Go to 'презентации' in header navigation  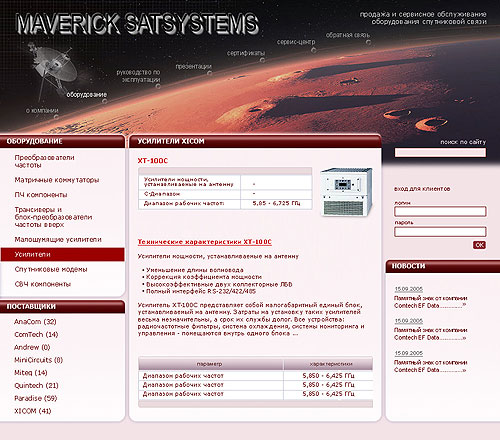click(x=193, y=66)
